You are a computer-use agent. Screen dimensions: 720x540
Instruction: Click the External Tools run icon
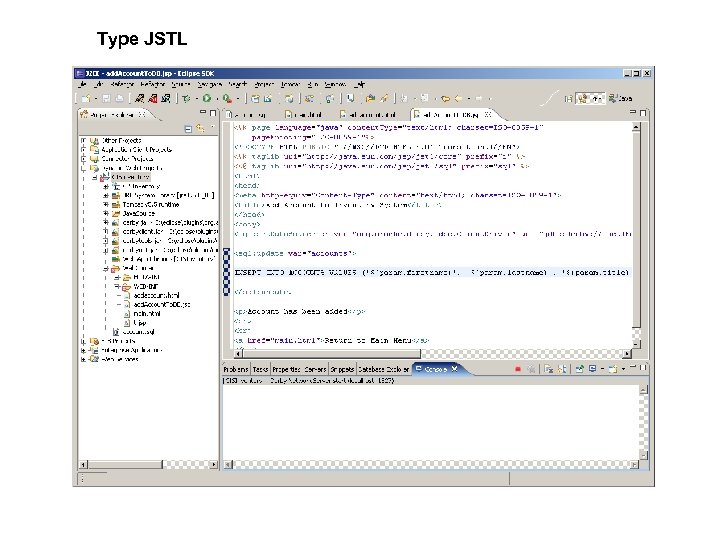coord(227,98)
